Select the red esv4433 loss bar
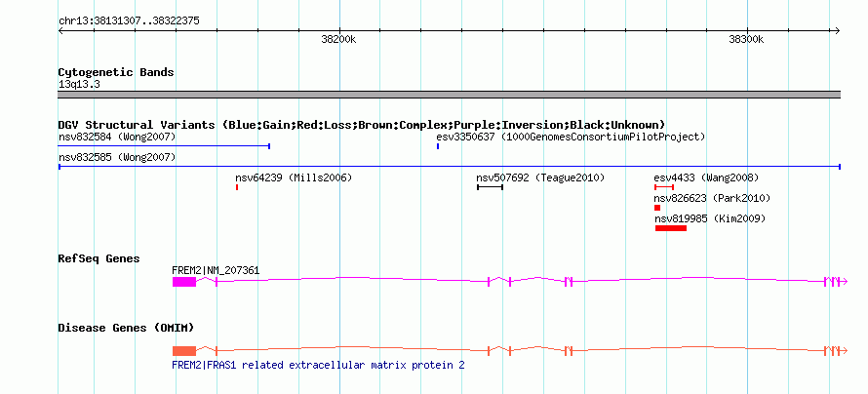This screenshot has width=868, height=394. [664, 187]
